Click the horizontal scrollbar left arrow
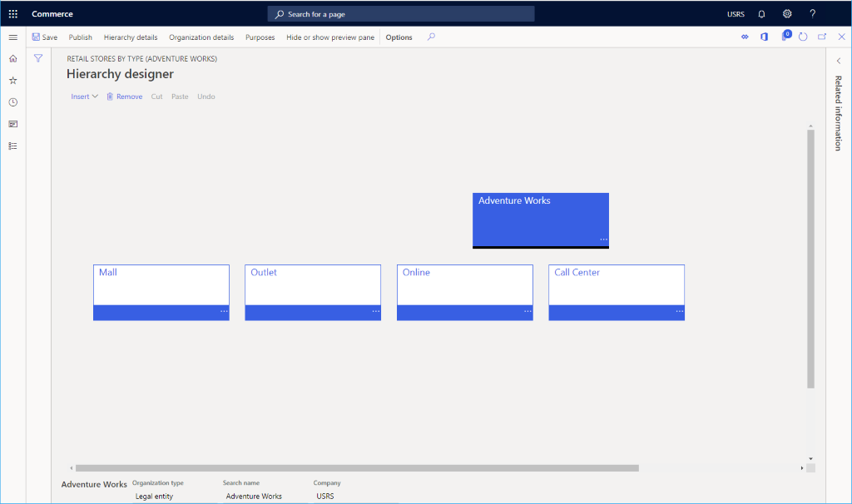 pyautogui.click(x=72, y=467)
